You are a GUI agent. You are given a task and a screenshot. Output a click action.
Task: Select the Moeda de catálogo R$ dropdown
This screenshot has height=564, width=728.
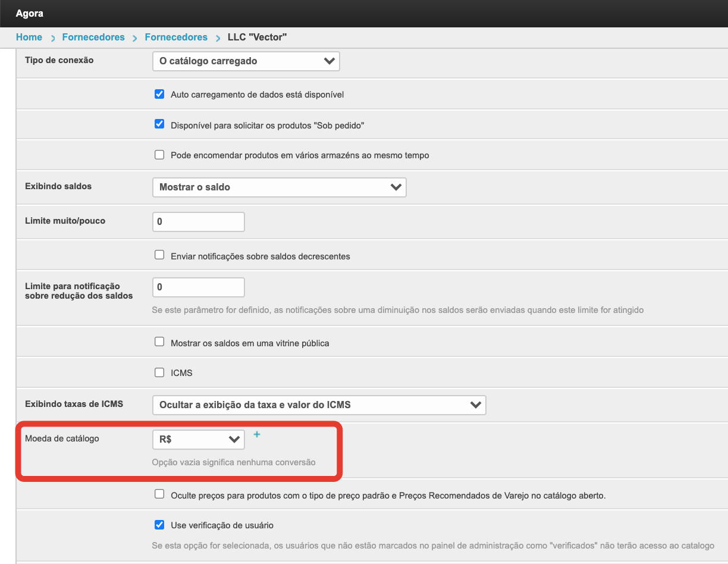(198, 440)
